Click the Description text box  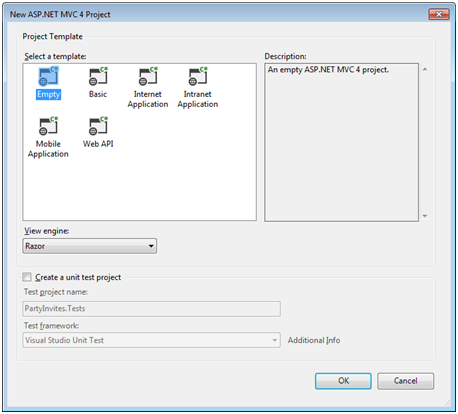pyautogui.click(x=341, y=142)
